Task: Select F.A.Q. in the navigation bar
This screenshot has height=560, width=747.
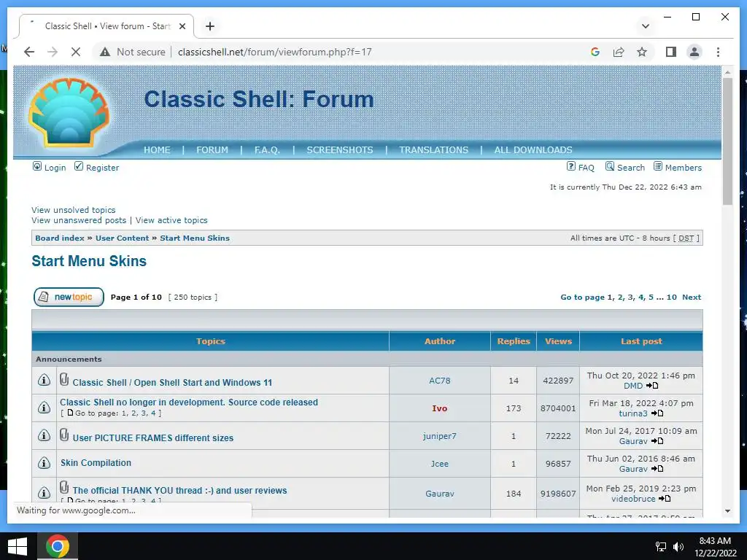Action: click(267, 150)
